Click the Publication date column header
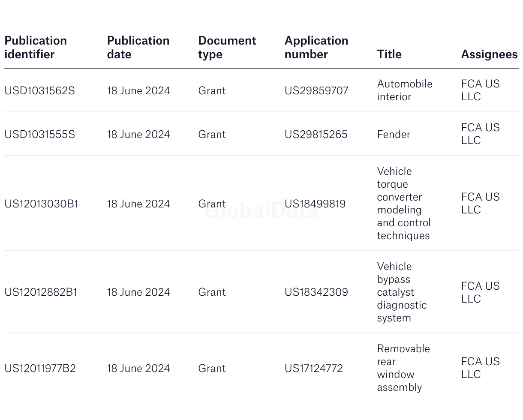 pyautogui.click(x=138, y=48)
